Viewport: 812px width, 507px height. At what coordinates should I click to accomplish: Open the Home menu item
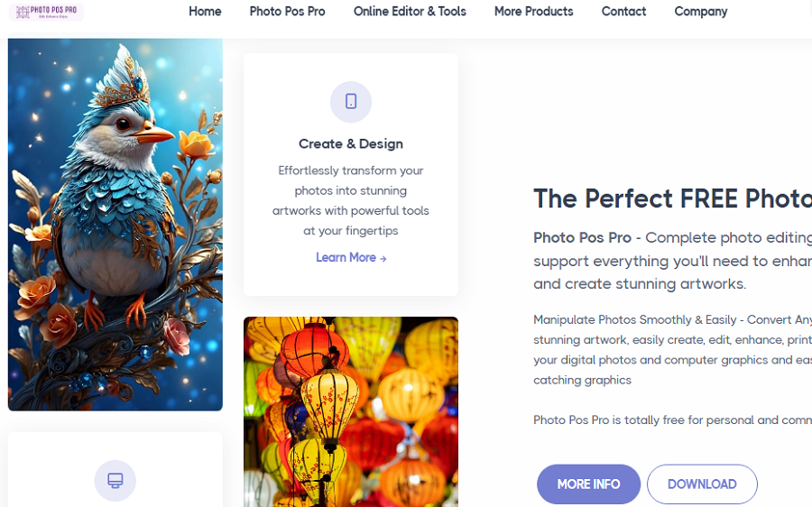point(205,12)
